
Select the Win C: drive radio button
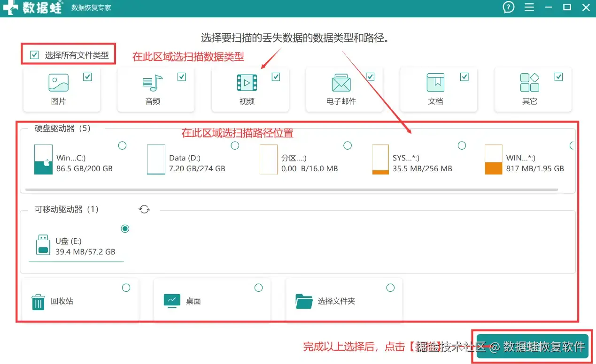click(x=122, y=145)
